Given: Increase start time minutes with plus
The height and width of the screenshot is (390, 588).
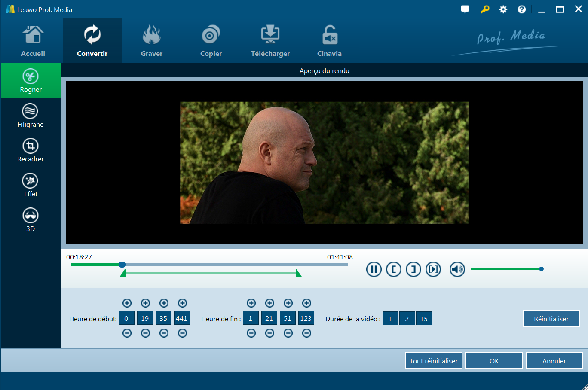Looking at the screenshot, I should click(145, 303).
